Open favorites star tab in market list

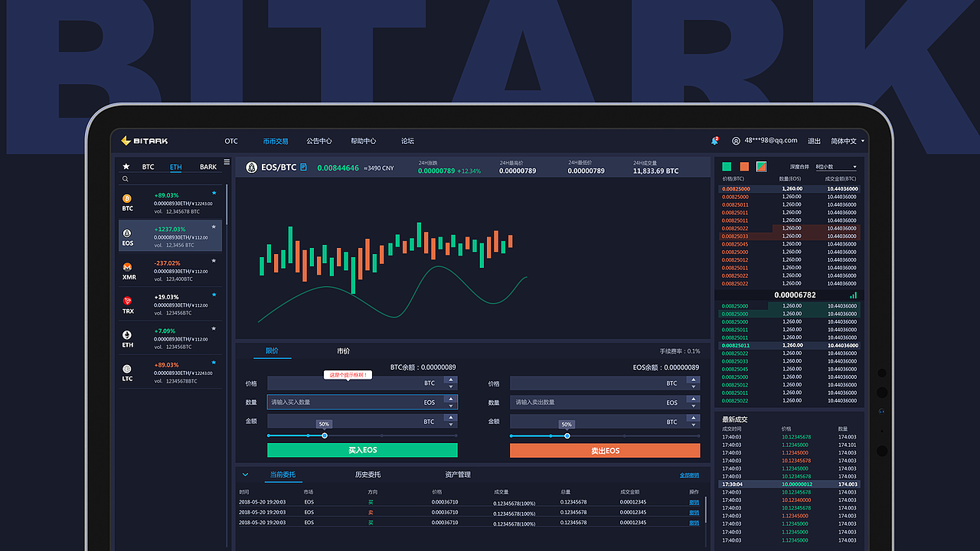click(126, 166)
